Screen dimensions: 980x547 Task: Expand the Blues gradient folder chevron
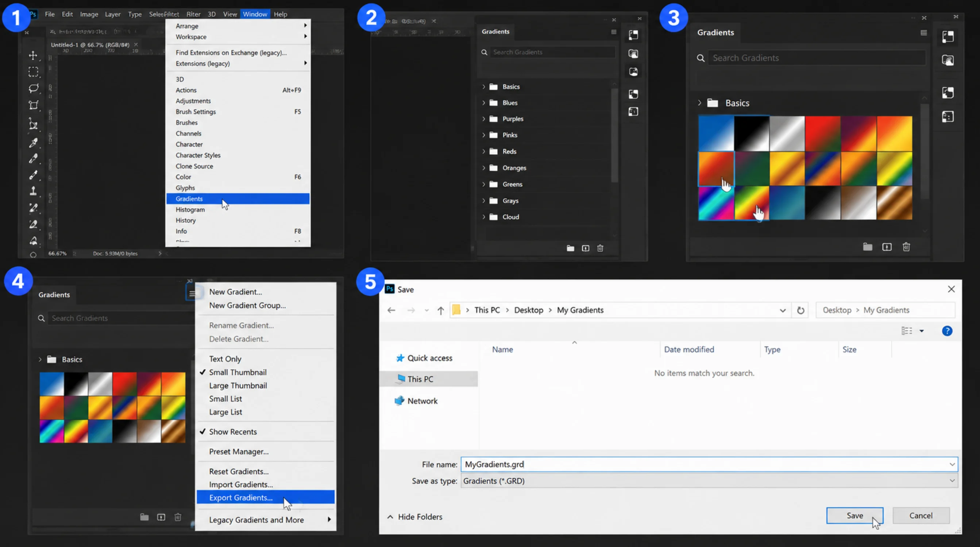click(x=483, y=102)
